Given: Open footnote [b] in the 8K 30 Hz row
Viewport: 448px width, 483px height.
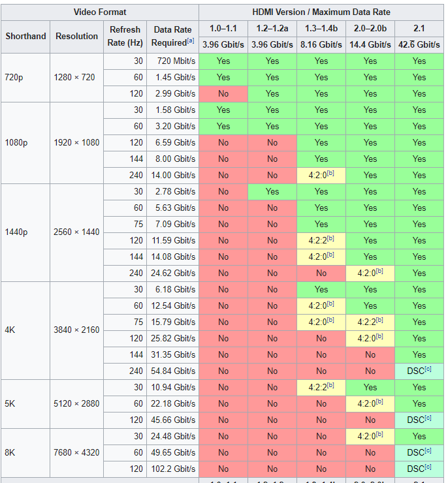Looking at the screenshot, I should click(379, 434).
